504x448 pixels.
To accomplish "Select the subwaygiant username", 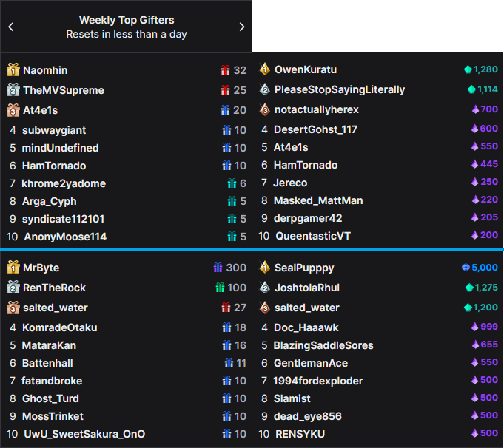I will click(x=54, y=130).
